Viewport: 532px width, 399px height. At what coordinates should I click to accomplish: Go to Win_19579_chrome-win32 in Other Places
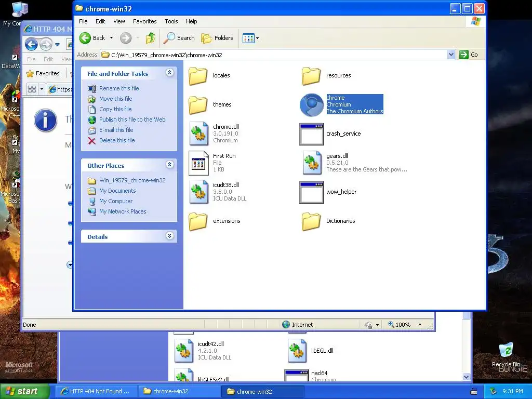[132, 180]
